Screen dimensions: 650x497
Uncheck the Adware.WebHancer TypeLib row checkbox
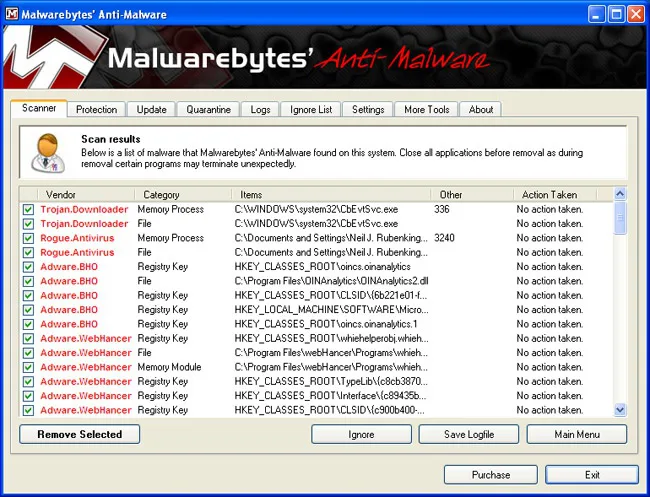point(28,381)
